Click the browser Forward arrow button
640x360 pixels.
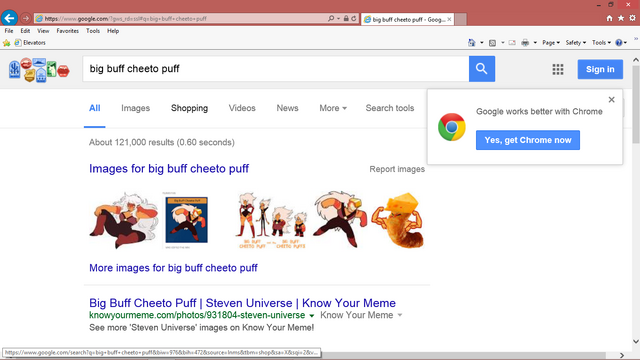click(25, 18)
